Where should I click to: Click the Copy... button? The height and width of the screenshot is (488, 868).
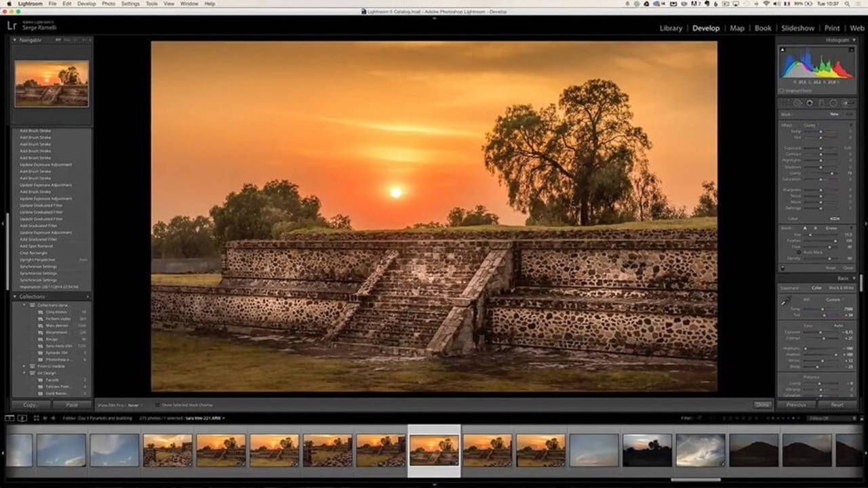pos(31,405)
